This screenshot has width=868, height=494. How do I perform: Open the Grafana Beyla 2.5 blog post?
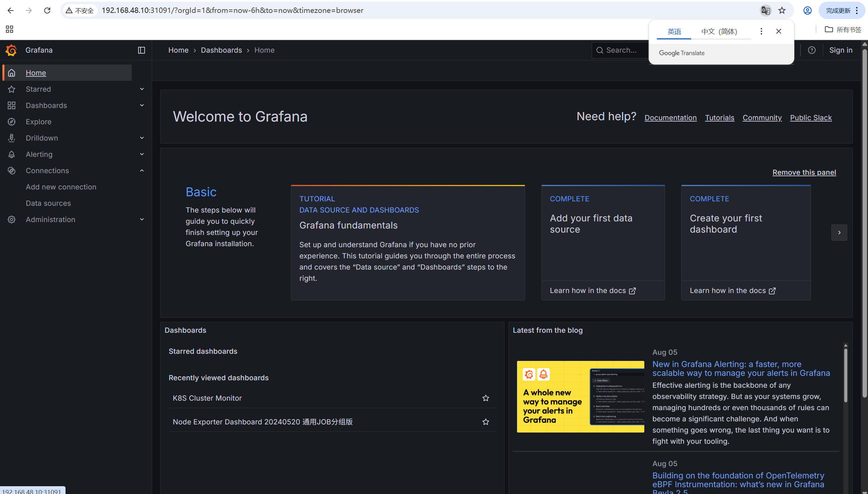pos(738,483)
